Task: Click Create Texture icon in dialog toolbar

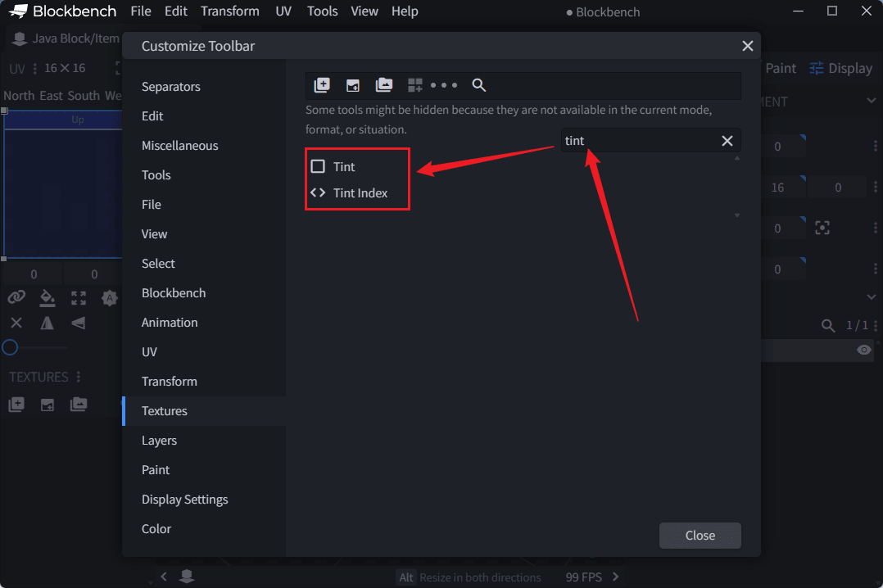Action: pos(353,86)
